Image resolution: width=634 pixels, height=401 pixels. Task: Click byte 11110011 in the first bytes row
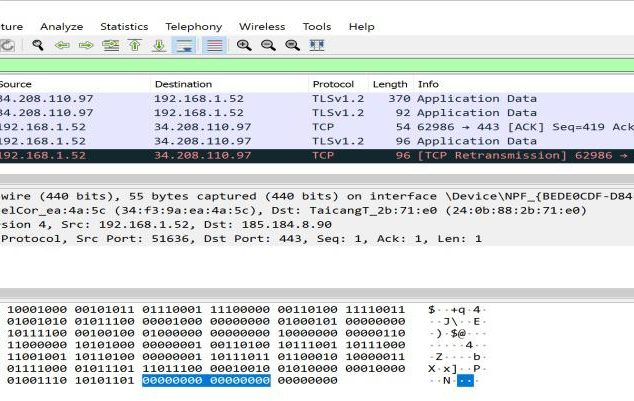[x=375, y=310]
